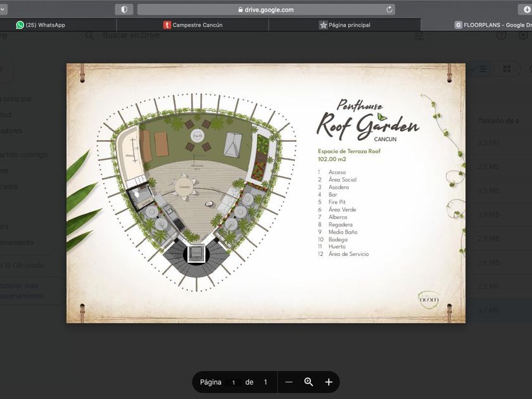Click the 15 GB usado storage text
The height and width of the screenshot is (399, 532).
(22, 265)
